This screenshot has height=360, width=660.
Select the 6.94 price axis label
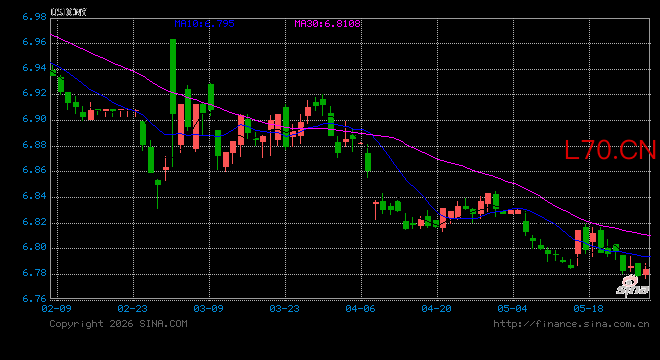34,68
